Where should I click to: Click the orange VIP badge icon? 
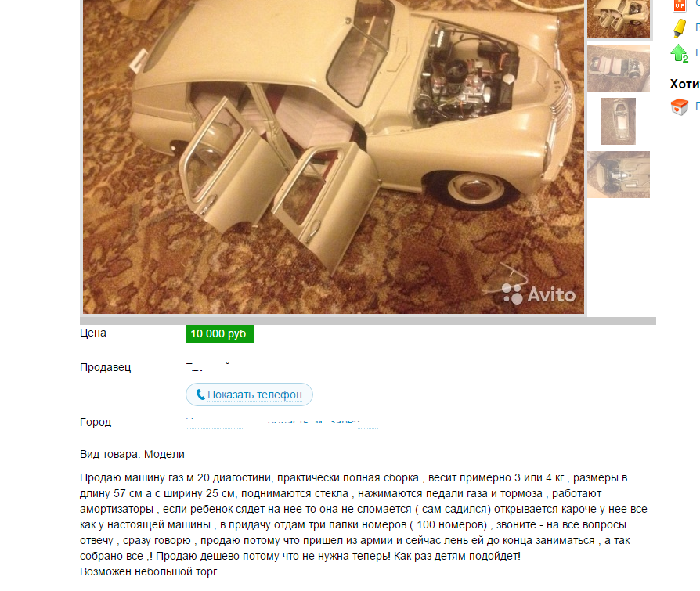[679, 5]
